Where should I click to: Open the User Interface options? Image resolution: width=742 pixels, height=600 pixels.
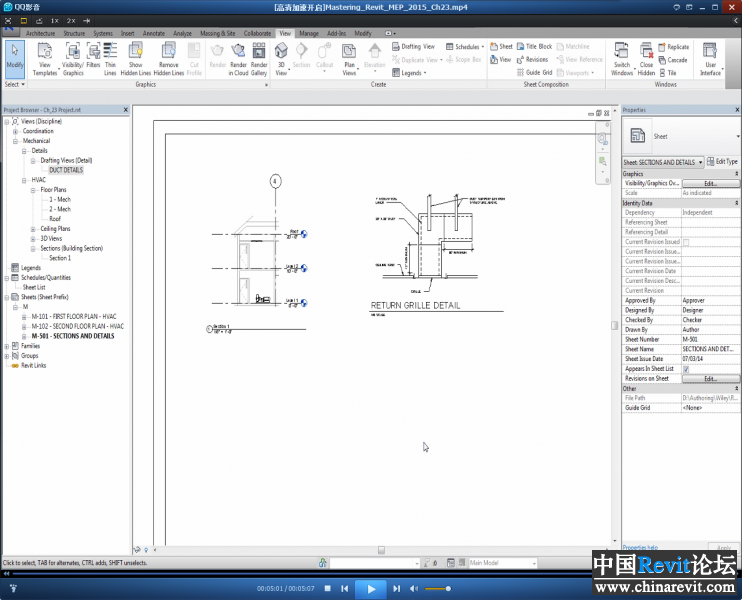[x=710, y=59]
